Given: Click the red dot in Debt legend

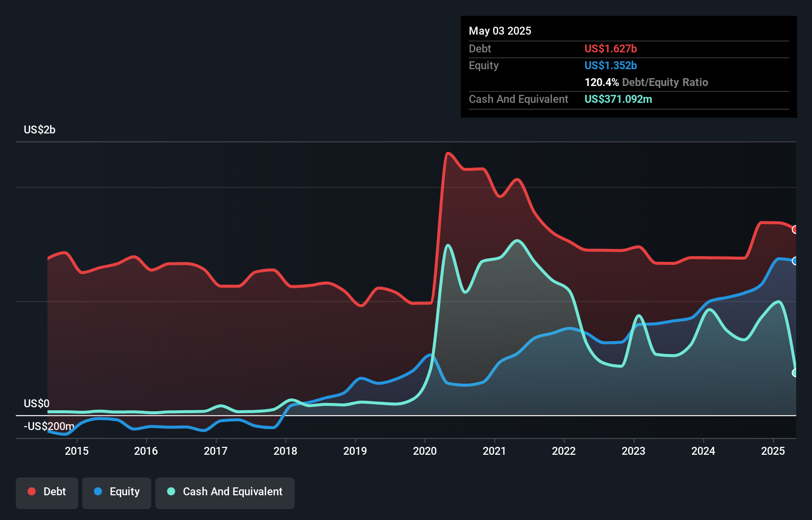Looking at the screenshot, I should pos(32,491).
